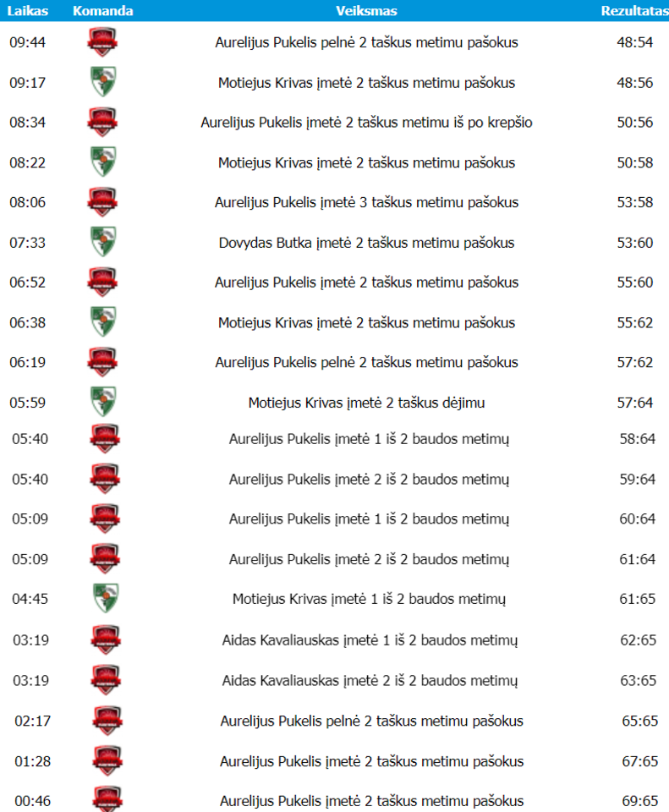Click green team logo at 07:33 row
669x812 pixels.
click(102, 242)
